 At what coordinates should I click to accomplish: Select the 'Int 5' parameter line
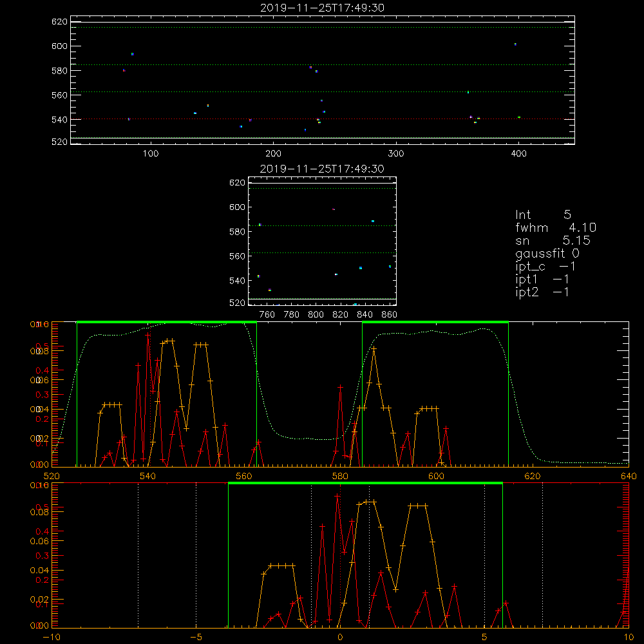(543, 214)
